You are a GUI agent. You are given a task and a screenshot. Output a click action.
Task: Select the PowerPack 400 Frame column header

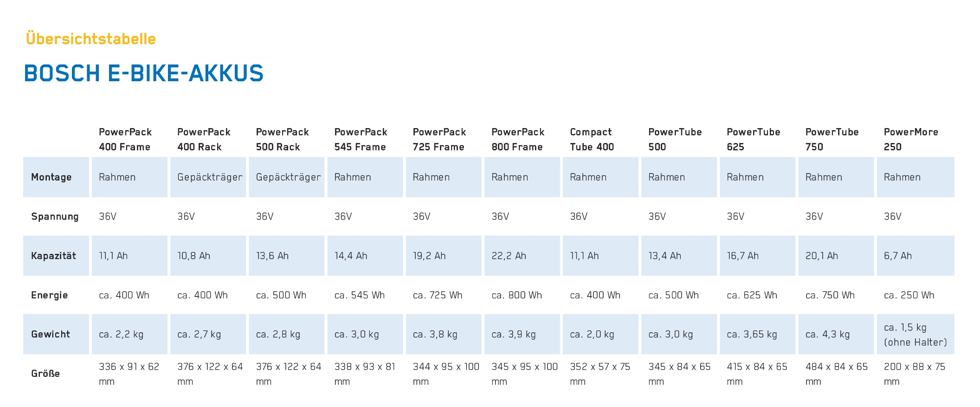[125, 139]
